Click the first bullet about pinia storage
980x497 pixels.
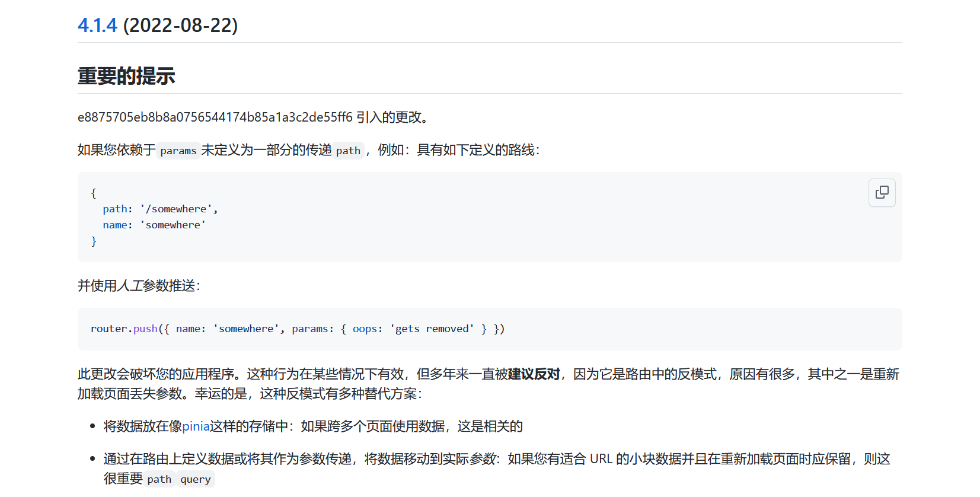[313, 426]
